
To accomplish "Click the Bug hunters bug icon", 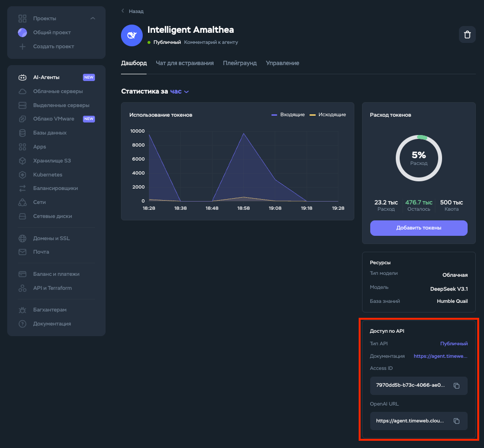I will pos(22,310).
